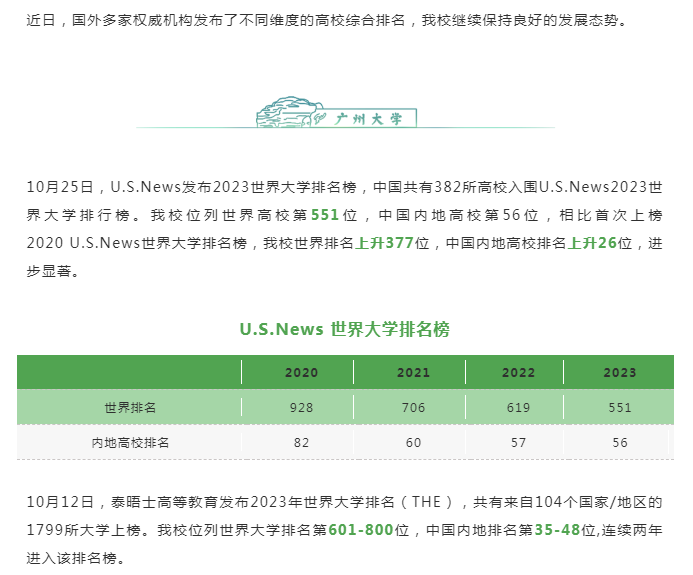
Task: Click the cell with value 60
Action: pos(414,442)
